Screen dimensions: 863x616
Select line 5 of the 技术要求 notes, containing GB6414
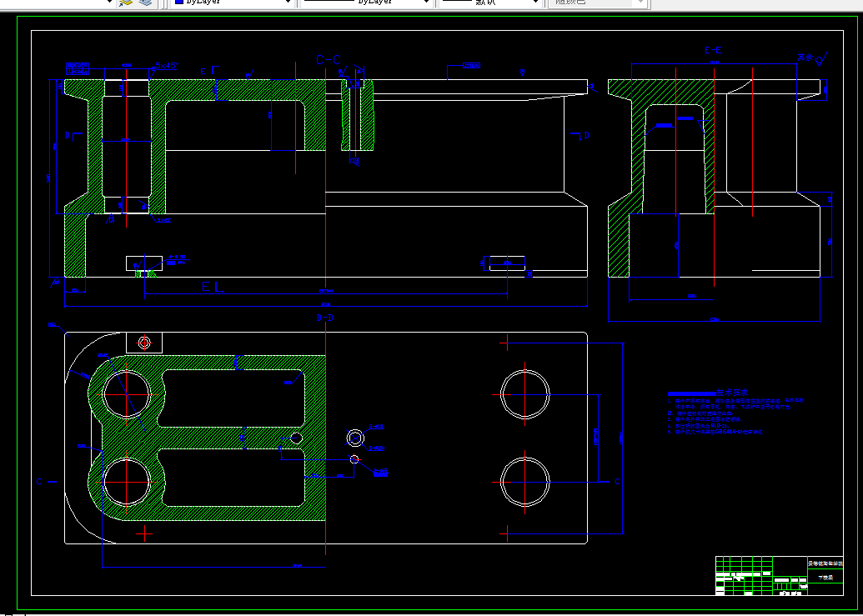coord(715,433)
